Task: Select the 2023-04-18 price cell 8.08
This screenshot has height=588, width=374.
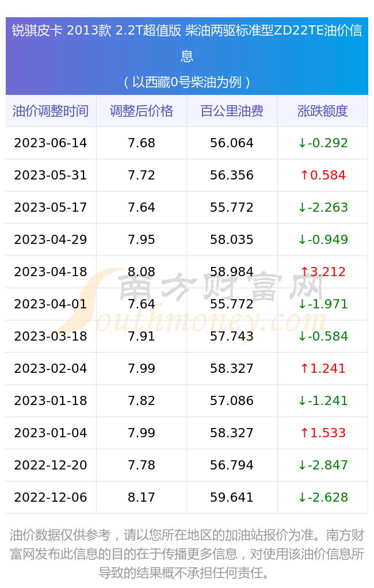Action: pos(142,272)
